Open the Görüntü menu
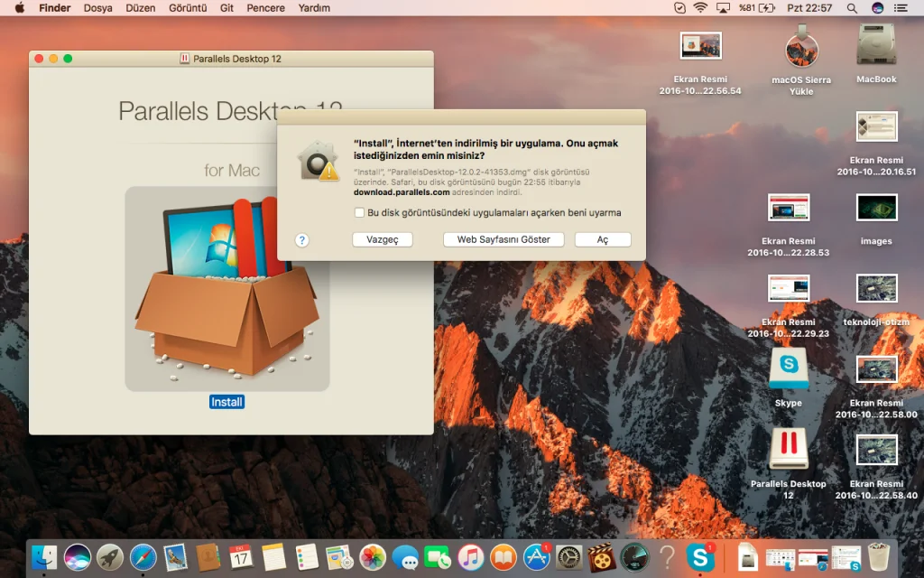The height and width of the screenshot is (578, 924). coord(188,8)
